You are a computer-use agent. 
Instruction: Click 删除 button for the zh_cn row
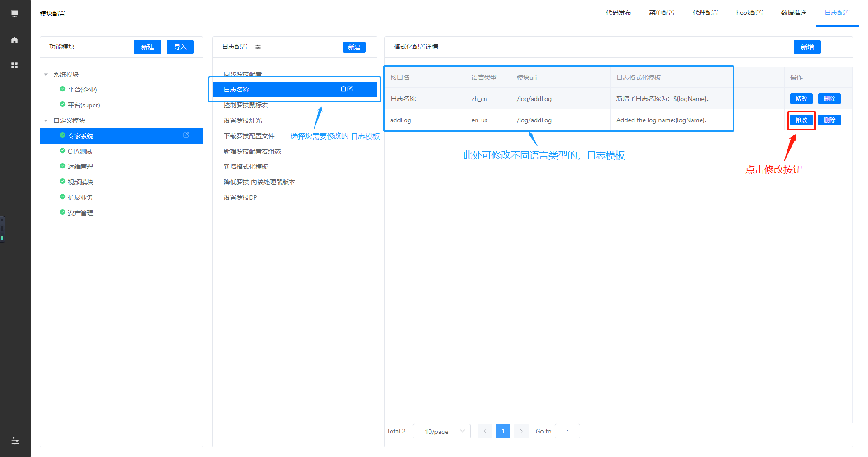pos(829,99)
